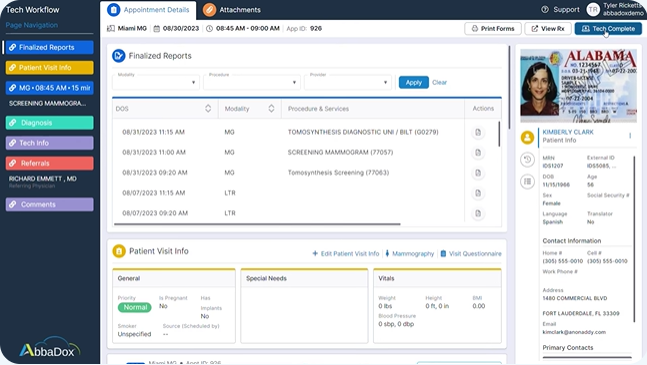Click the RICHARD EMMETT, MD referring physician

click(43, 179)
